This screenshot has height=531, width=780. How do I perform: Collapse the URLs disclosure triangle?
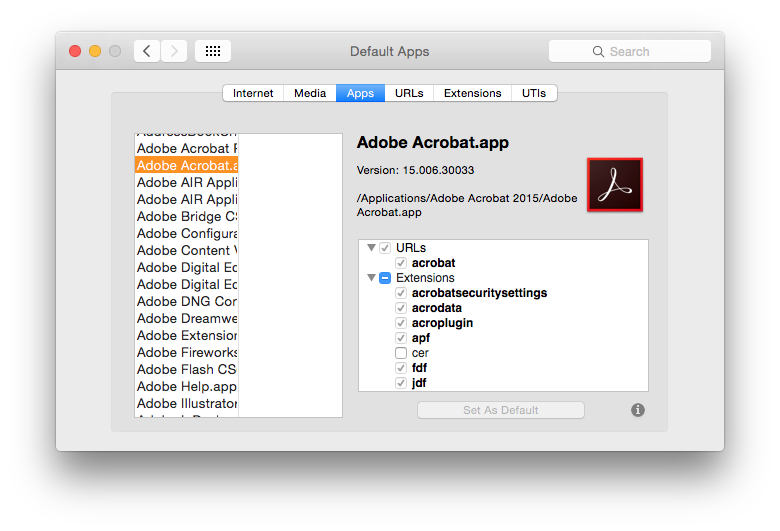tap(371, 248)
